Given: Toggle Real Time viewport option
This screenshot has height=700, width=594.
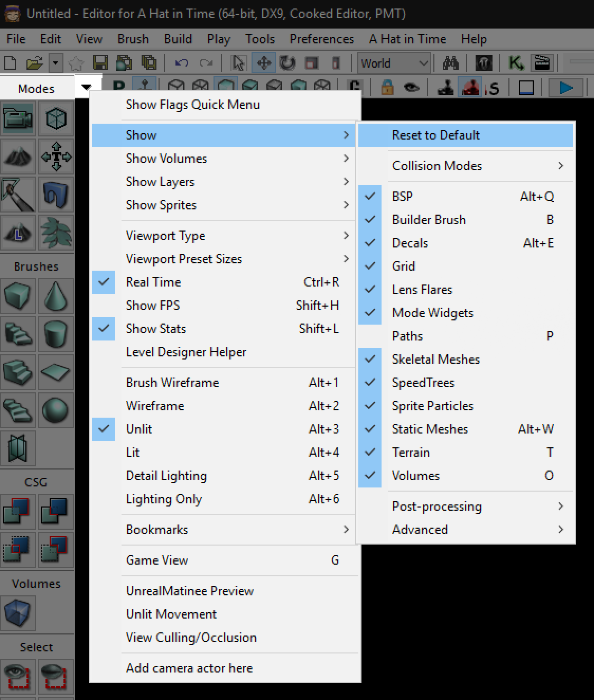Looking at the screenshot, I should 225,282.
